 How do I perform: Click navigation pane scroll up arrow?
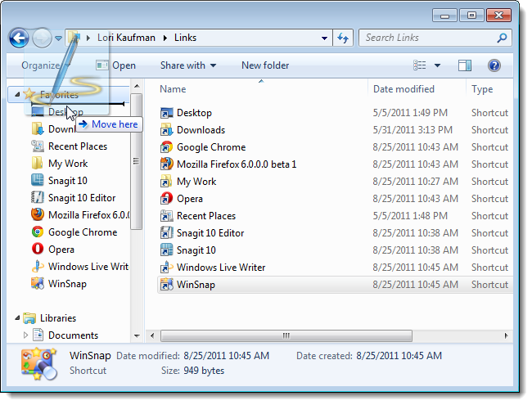(x=137, y=86)
